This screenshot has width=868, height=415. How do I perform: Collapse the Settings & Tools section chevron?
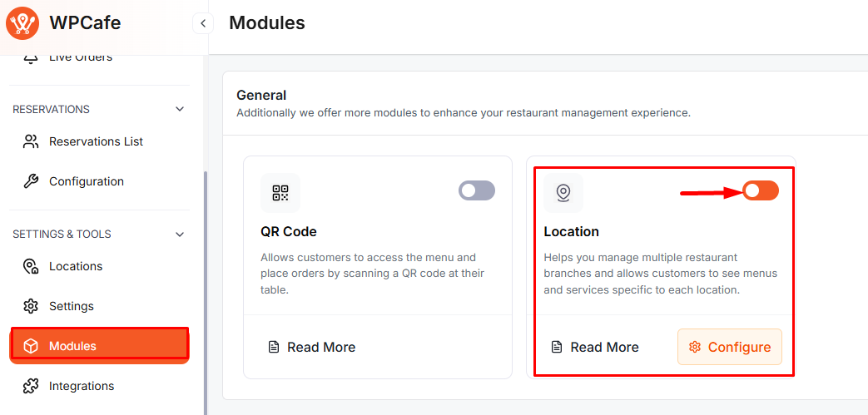(x=180, y=235)
